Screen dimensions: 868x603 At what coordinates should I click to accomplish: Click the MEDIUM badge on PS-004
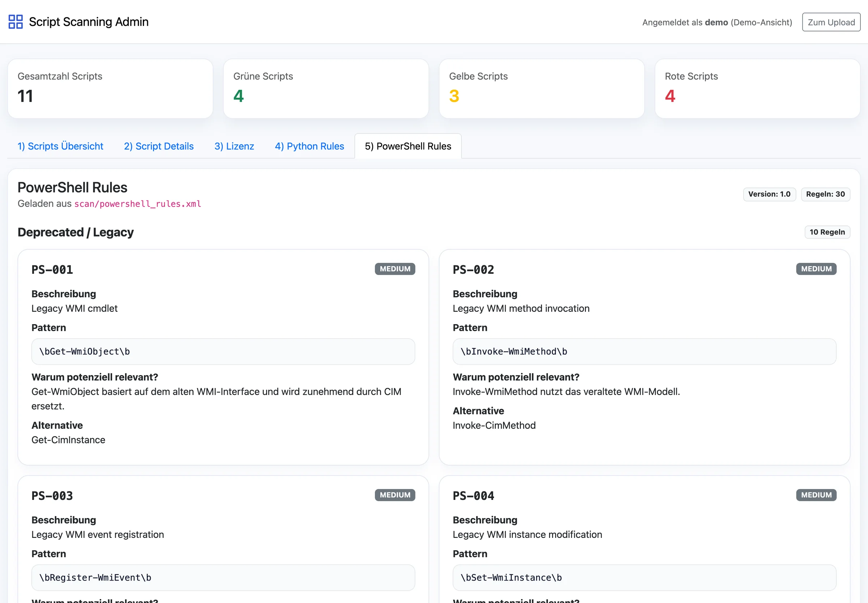tap(816, 495)
